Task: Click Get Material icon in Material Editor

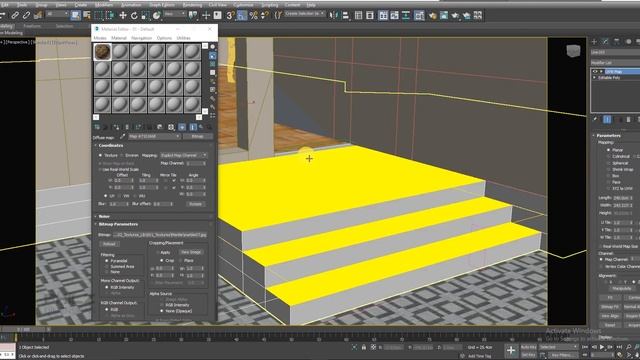Action: coord(97,127)
